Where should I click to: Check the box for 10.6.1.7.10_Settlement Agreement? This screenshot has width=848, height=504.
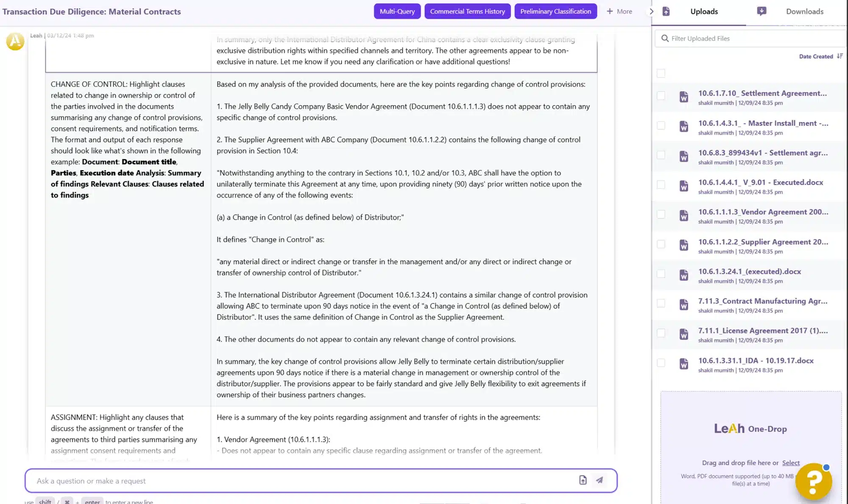tap(661, 96)
